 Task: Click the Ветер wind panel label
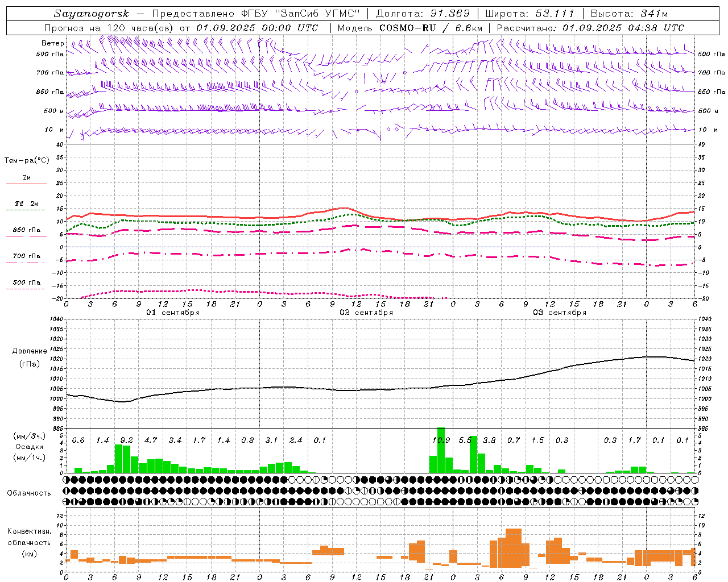click(53, 43)
